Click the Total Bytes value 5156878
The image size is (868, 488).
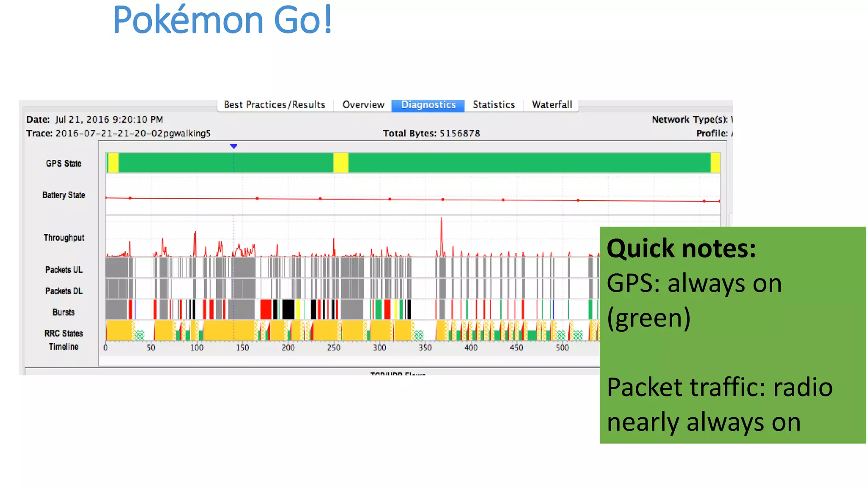coord(460,133)
